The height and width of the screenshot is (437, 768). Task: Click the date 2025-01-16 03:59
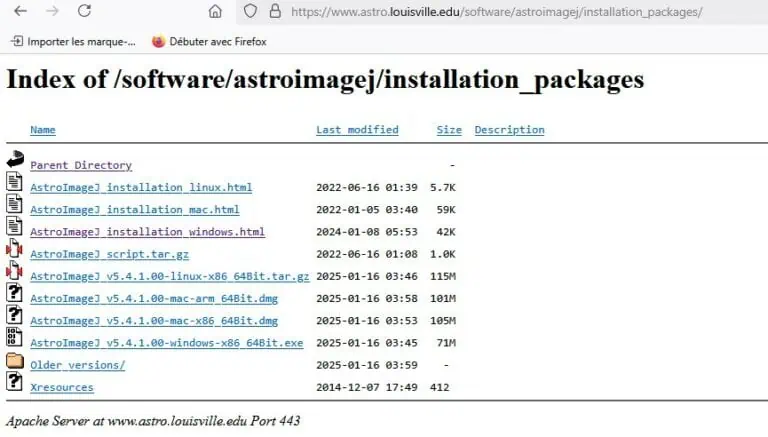367,365
